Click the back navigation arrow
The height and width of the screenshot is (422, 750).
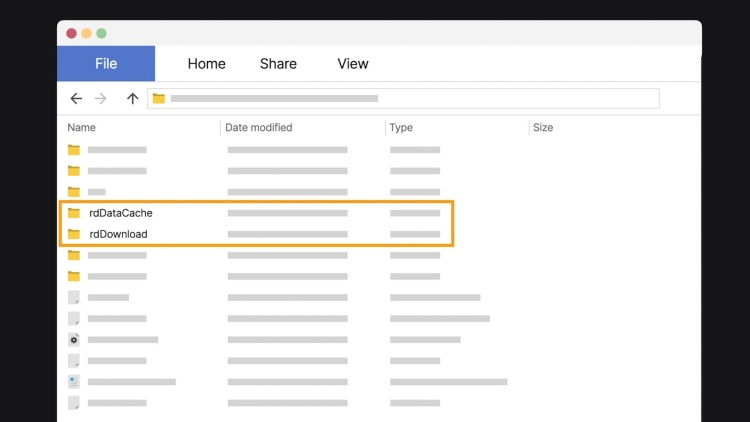pos(76,99)
